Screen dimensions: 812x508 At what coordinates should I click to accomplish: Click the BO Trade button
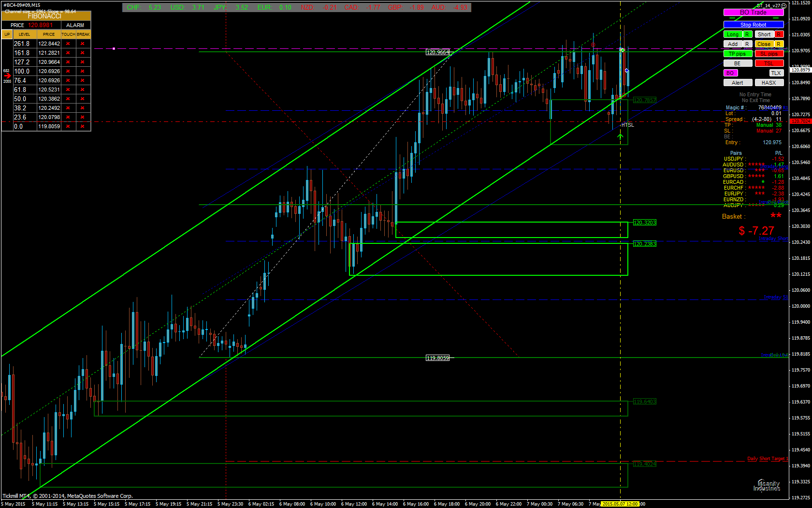(754, 13)
